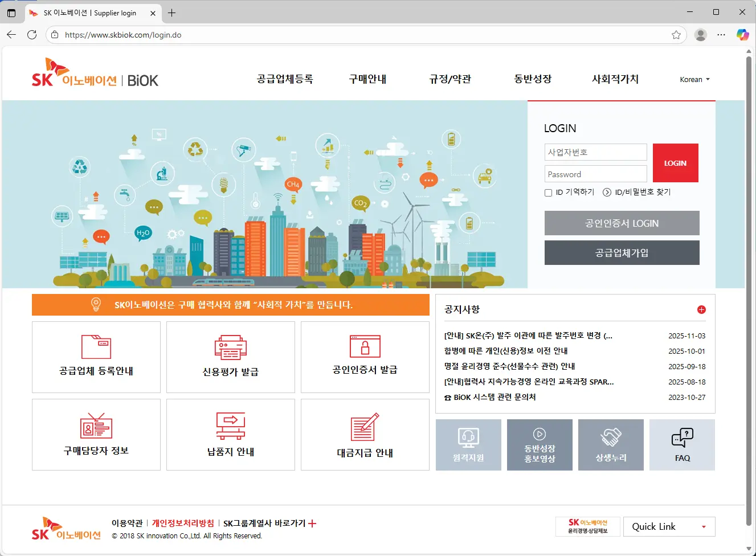Close the Supplier login browser tab
This screenshot has height=556, width=756.
pyautogui.click(x=152, y=13)
